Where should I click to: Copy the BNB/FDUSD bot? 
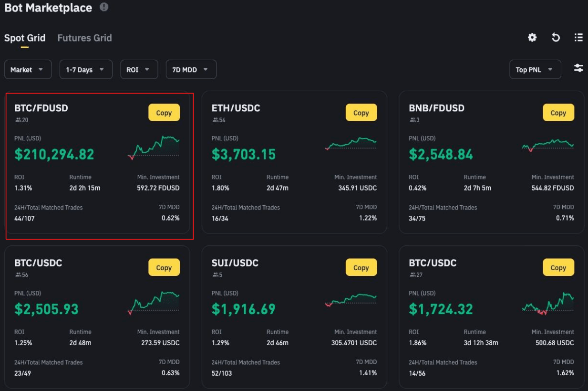(558, 113)
